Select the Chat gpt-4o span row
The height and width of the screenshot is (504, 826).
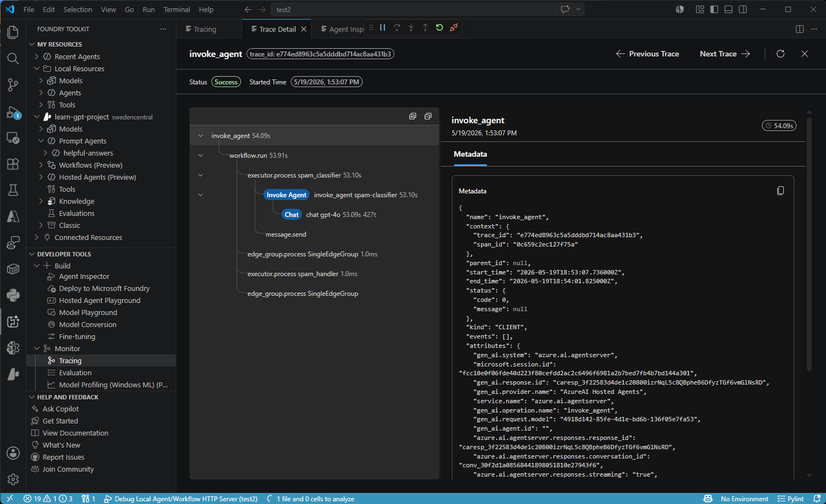(x=314, y=215)
